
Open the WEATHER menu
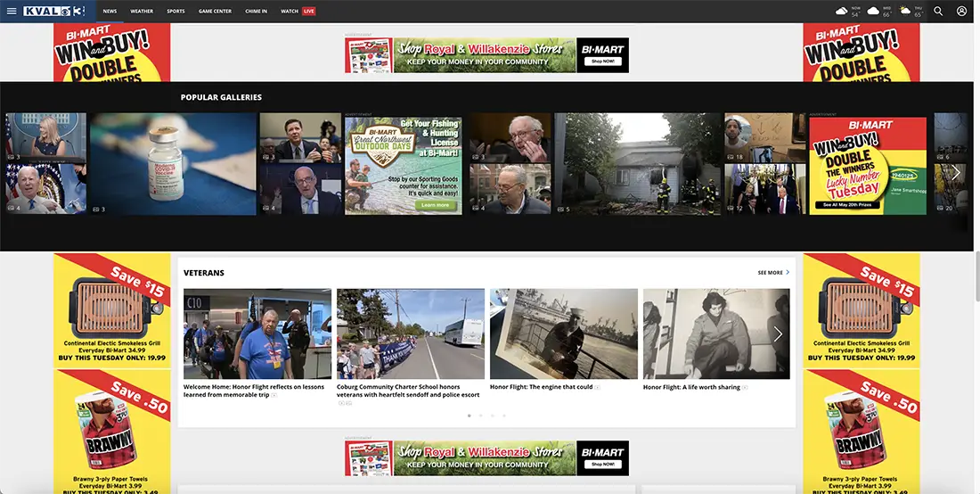click(142, 12)
